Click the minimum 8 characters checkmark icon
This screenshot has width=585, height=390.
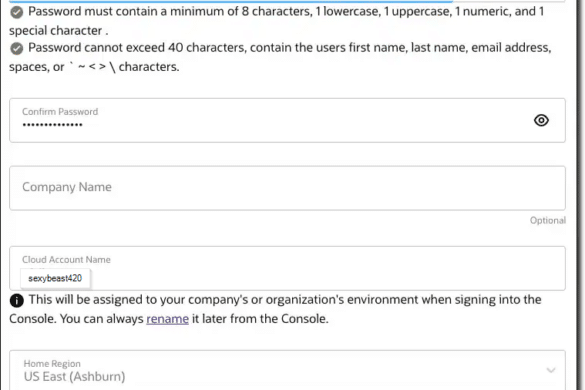16,12
